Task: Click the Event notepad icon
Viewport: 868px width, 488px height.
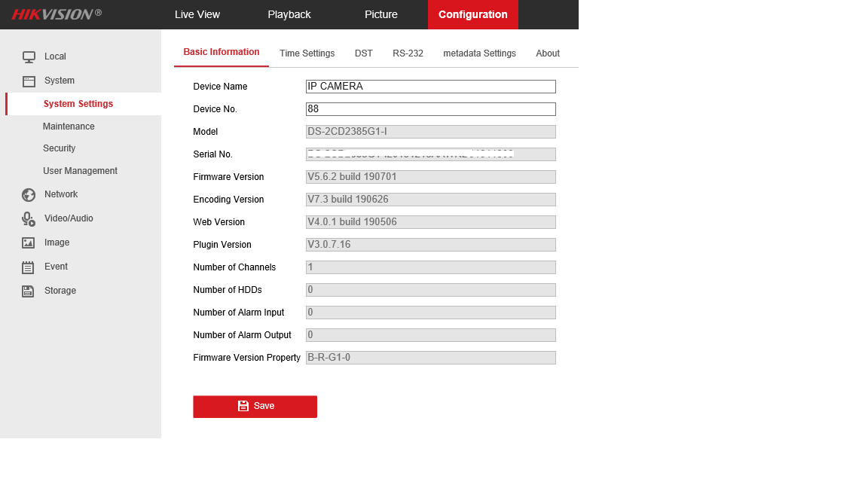Action: point(29,267)
